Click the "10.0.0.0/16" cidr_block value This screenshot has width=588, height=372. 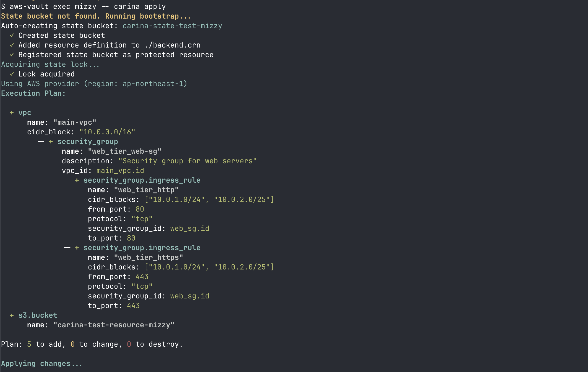tap(107, 132)
